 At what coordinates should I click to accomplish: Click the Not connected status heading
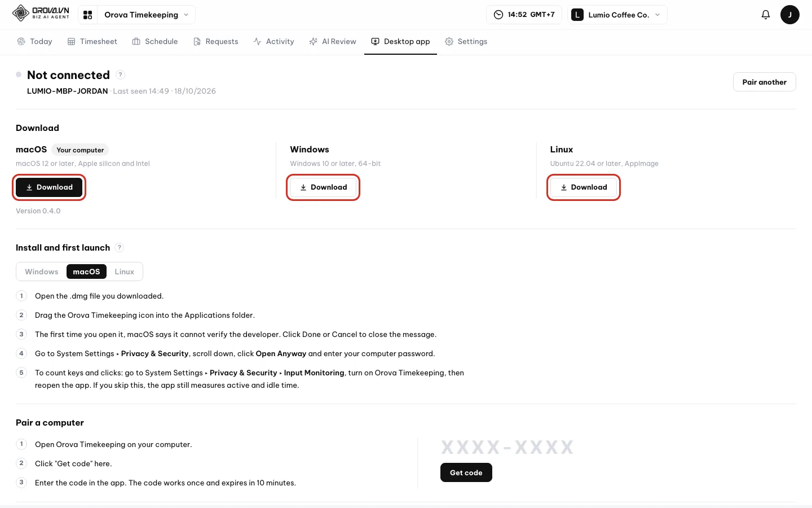tap(68, 75)
